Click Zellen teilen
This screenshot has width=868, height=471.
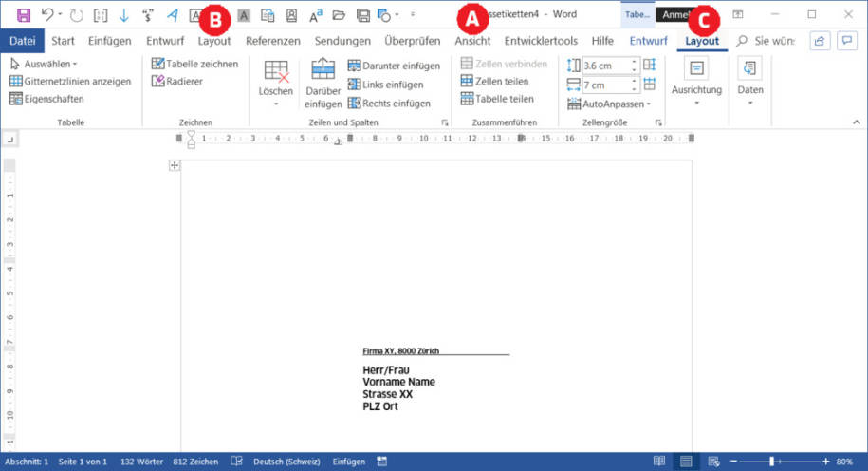click(494, 81)
